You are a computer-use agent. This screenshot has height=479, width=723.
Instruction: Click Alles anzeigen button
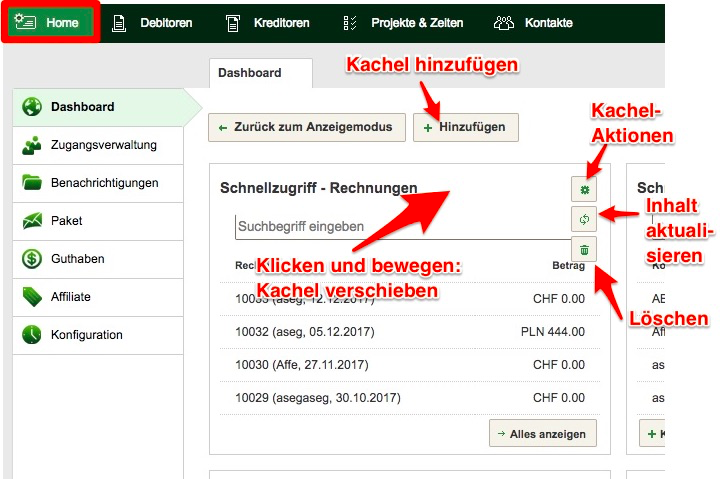(543, 433)
